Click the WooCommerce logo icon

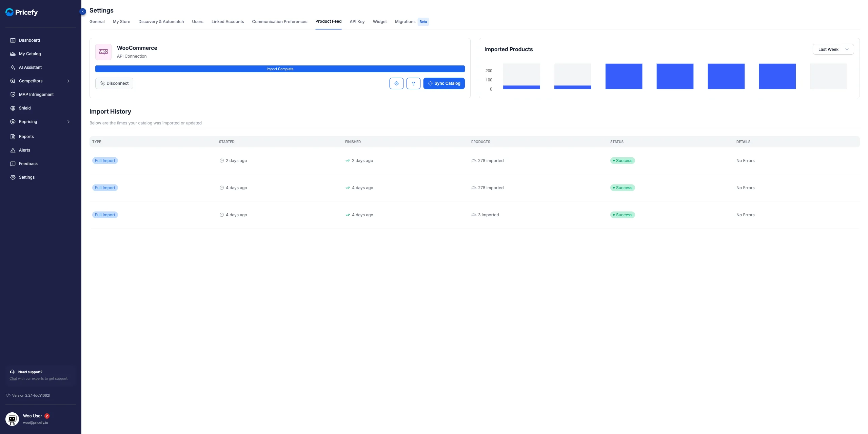tap(103, 52)
